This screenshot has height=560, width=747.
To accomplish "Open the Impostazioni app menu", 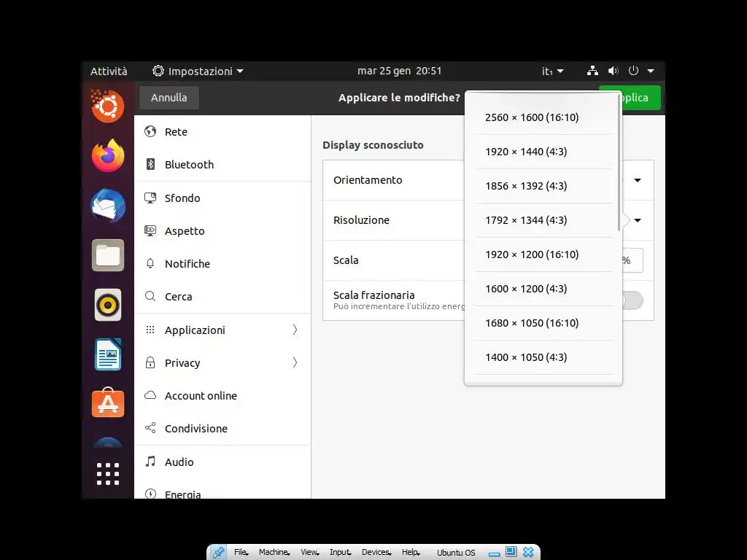I will [x=198, y=71].
